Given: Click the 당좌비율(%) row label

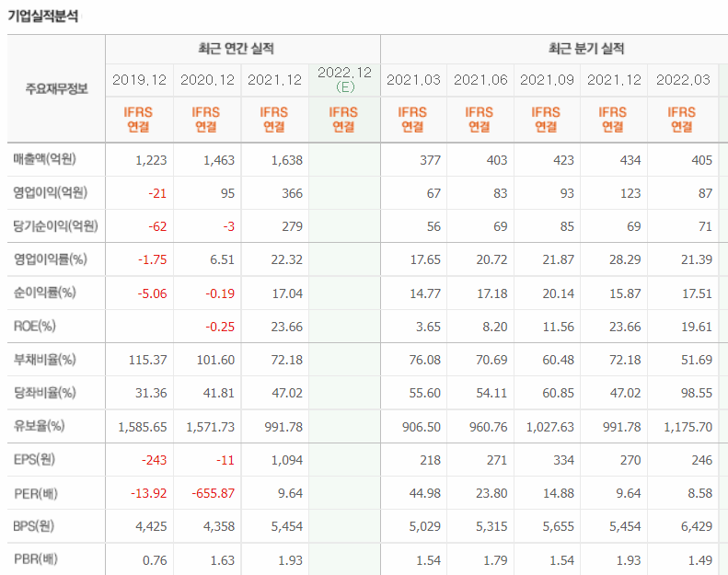Looking at the screenshot, I should 44,393.
